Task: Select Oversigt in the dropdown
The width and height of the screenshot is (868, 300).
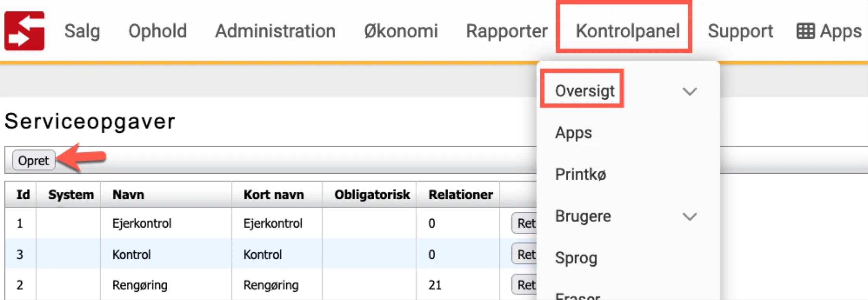Action: pyautogui.click(x=585, y=91)
